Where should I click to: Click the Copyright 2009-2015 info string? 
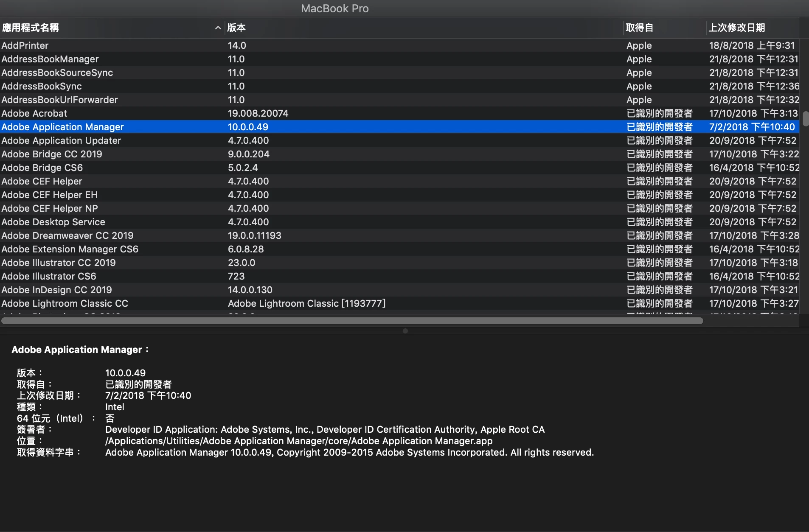[349, 452]
